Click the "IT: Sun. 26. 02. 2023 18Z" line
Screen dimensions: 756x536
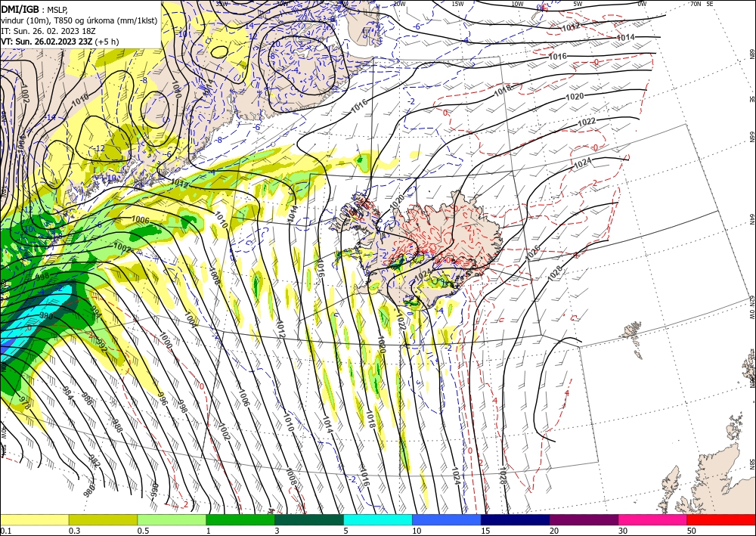[x=48, y=31]
